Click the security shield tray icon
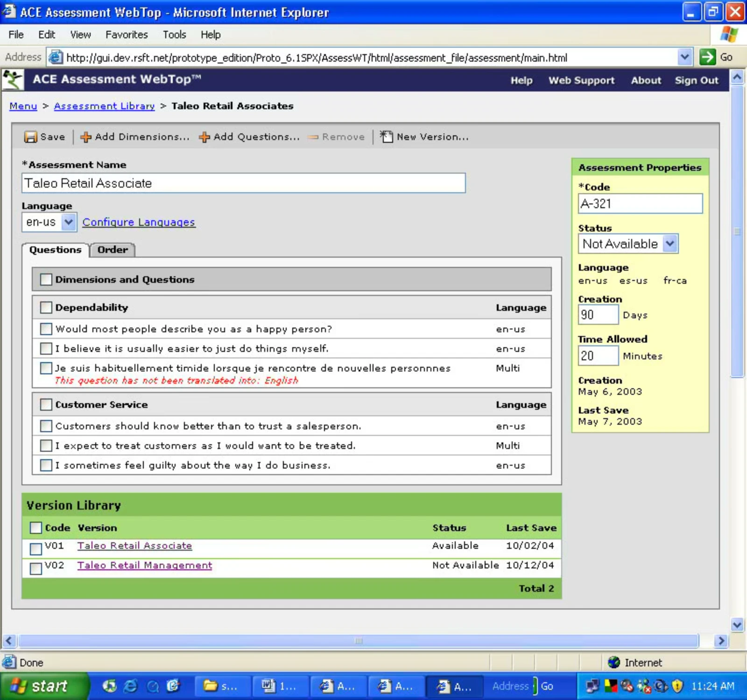Image resolution: width=747 pixels, height=700 pixels. pos(677,686)
